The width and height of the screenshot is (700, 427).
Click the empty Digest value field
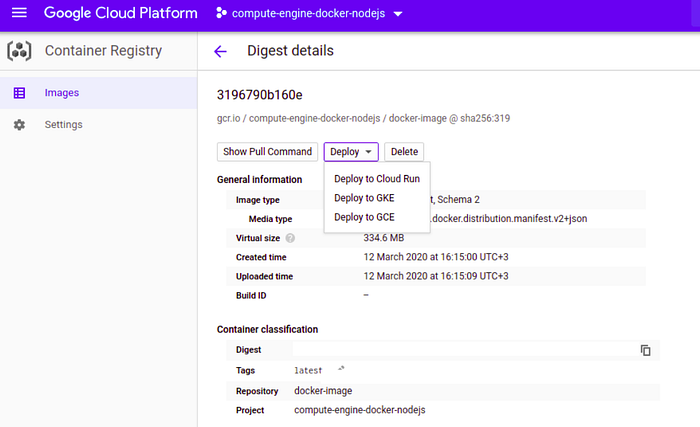[x=464, y=350]
